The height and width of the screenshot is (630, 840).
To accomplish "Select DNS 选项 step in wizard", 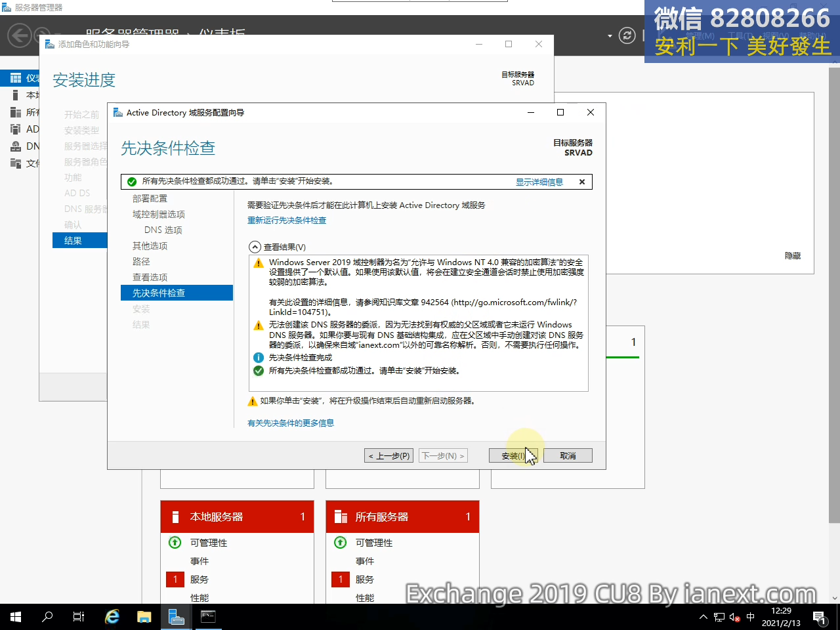I will click(x=163, y=230).
